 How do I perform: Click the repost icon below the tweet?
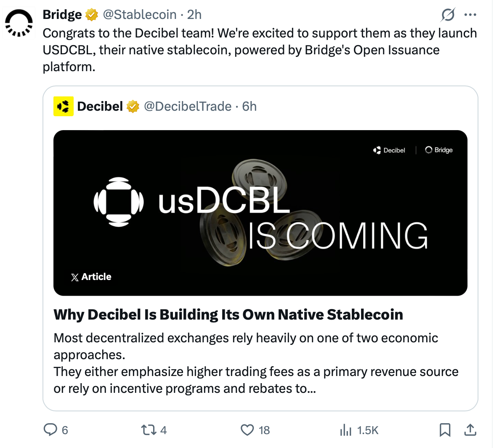coord(148,430)
